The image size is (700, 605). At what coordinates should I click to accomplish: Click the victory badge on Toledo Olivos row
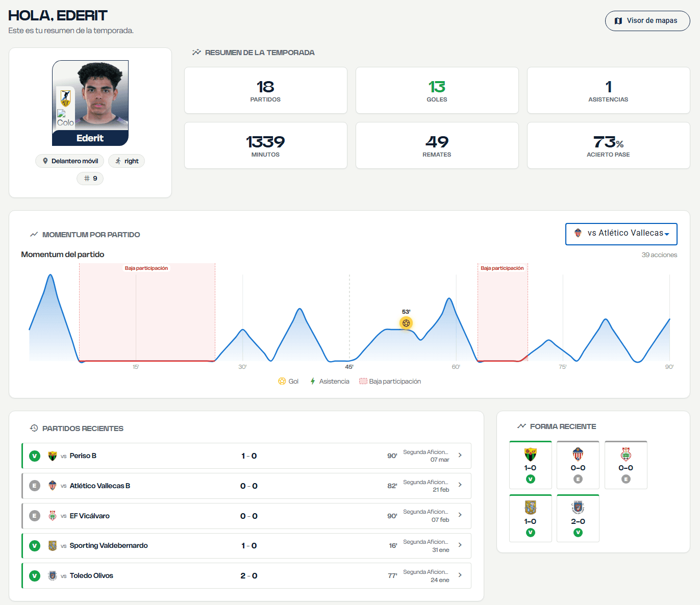coord(35,576)
